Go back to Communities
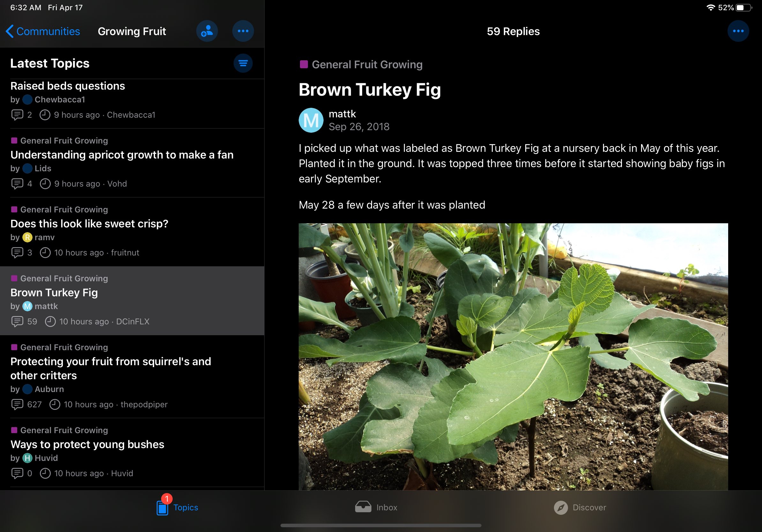762x532 pixels. pos(43,31)
